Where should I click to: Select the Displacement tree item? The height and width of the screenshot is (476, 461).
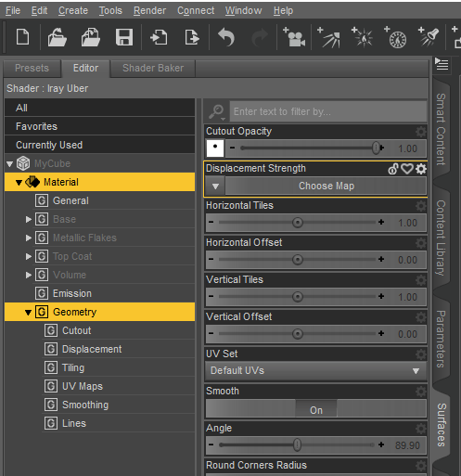[92, 349]
